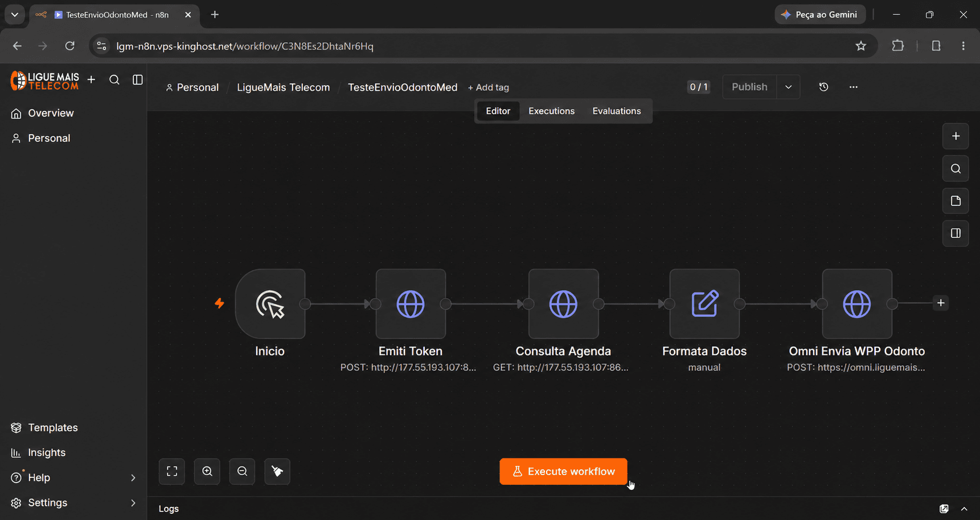Click Peça ao Gemini button

(820, 15)
